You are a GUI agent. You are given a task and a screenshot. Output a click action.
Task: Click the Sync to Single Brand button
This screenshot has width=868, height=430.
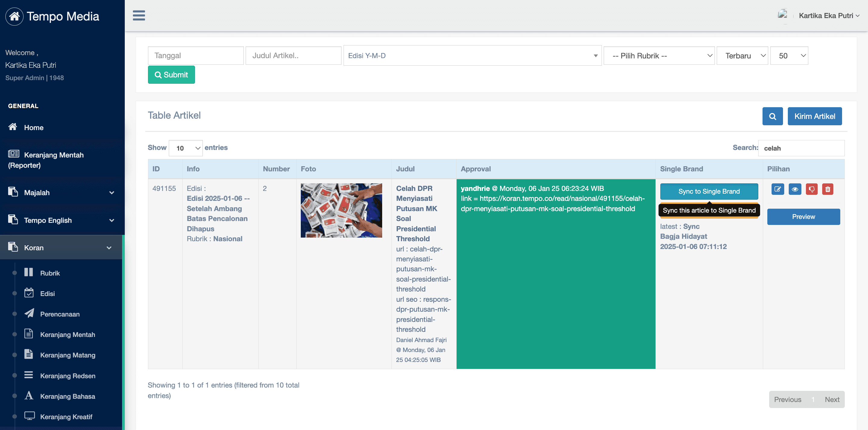point(709,191)
